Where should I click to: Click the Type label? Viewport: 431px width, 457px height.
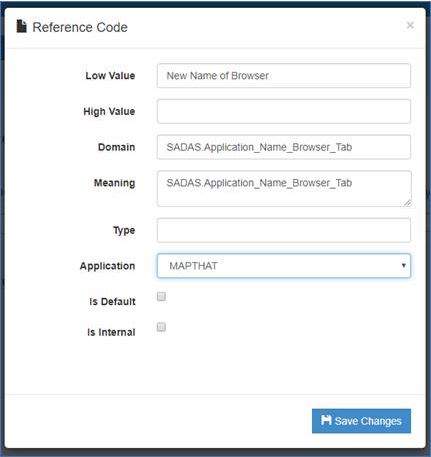[x=124, y=230]
